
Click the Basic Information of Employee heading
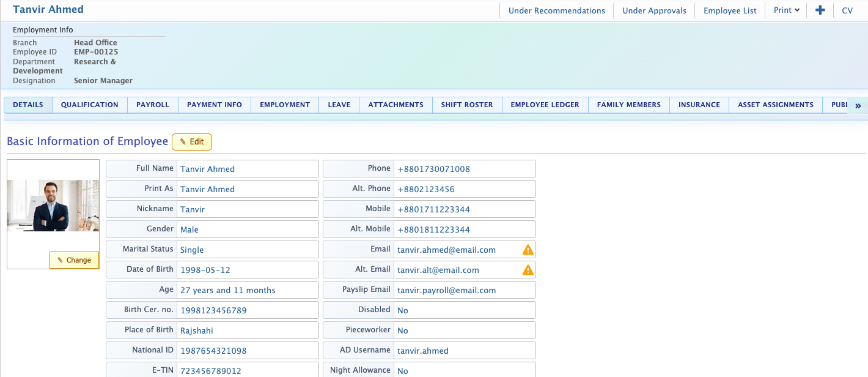click(87, 141)
